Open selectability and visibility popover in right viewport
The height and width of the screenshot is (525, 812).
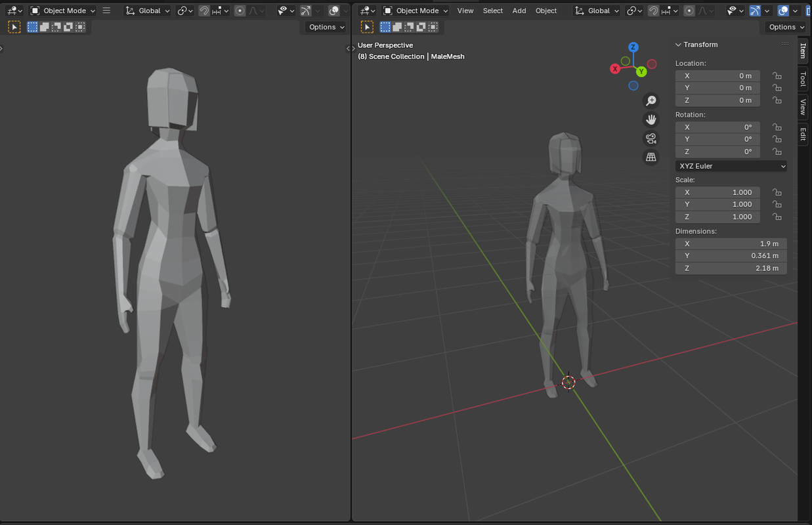pyautogui.click(x=735, y=10)
